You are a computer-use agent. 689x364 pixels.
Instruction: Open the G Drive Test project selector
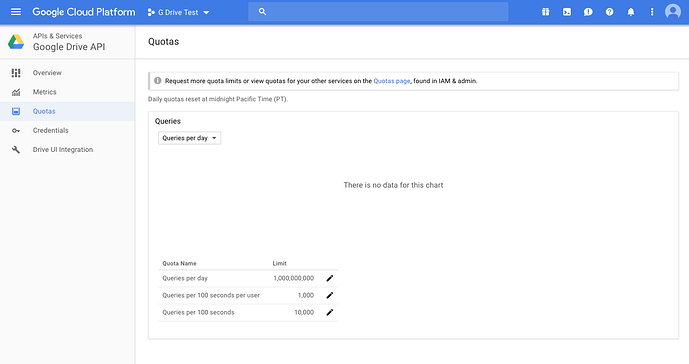179,12
